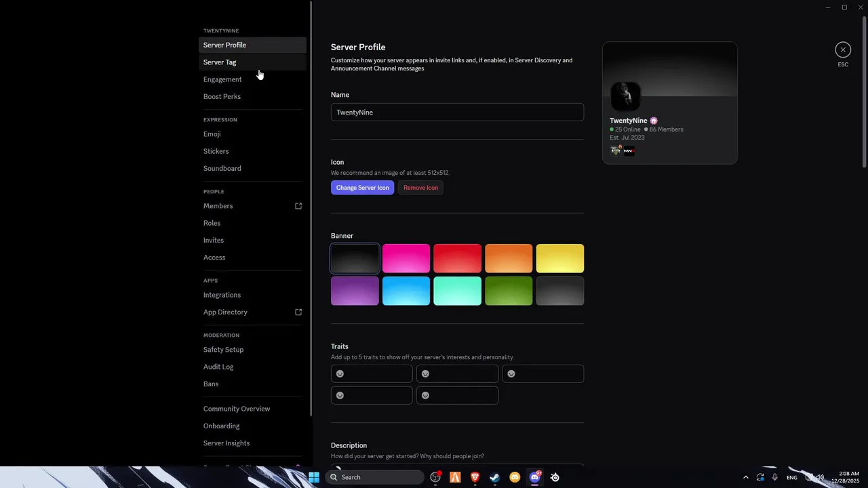Open Invites settings
868x488 pixels.
click(253, 240)
